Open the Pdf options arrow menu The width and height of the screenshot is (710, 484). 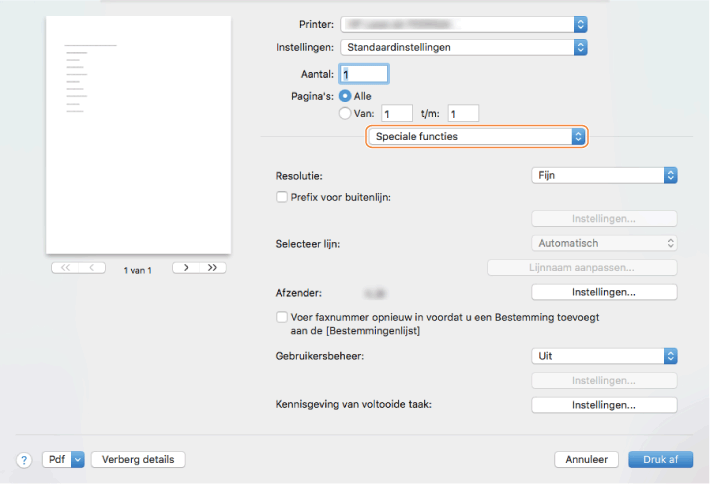click(78, 460)
